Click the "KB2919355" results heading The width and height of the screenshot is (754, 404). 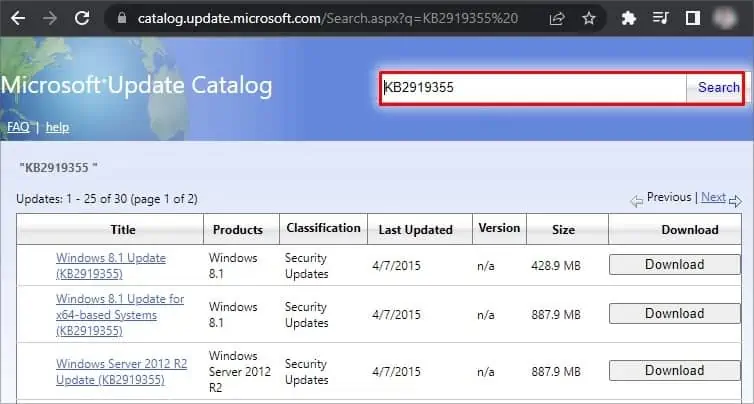[59, 168]
